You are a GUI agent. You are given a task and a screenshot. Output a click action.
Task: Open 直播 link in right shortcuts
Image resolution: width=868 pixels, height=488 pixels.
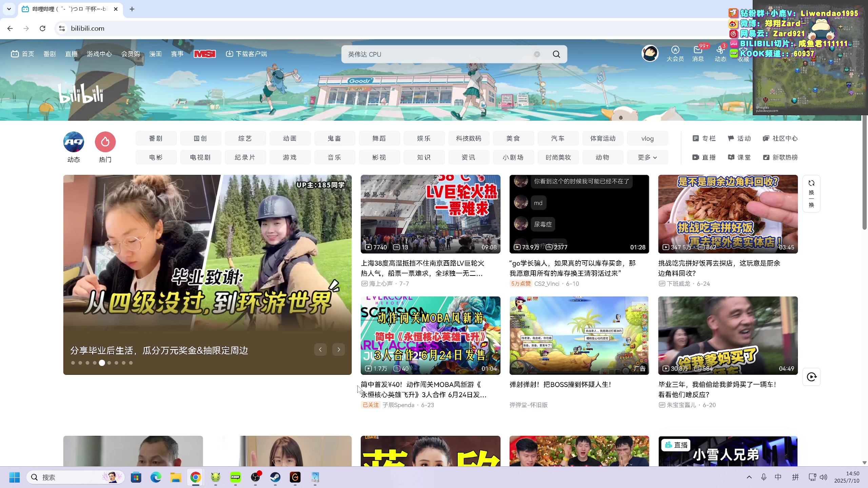704,157
